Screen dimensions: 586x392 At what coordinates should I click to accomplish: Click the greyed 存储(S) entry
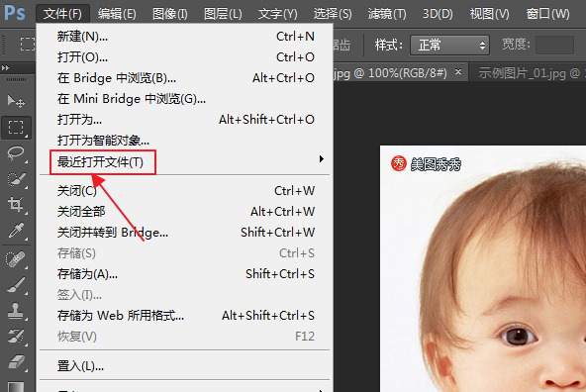(185, 253)
